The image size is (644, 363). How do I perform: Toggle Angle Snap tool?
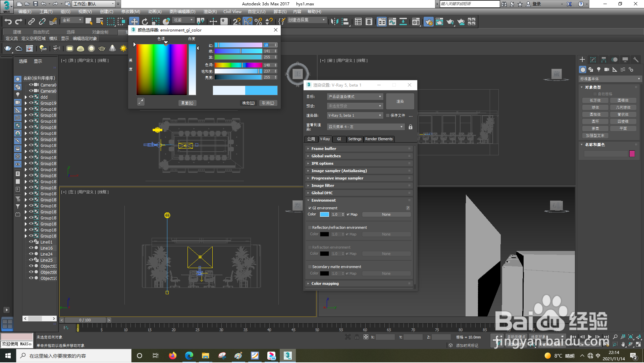click(x=248, y=22)
